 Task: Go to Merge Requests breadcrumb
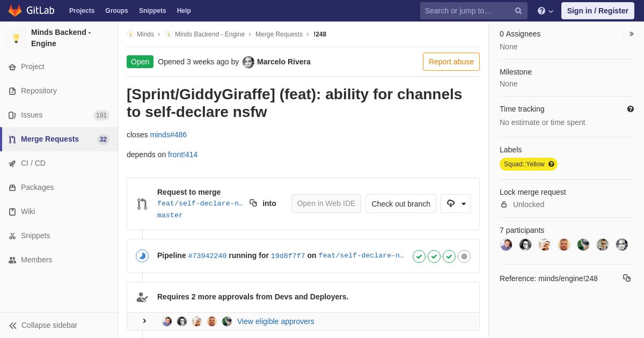[279, 34]
